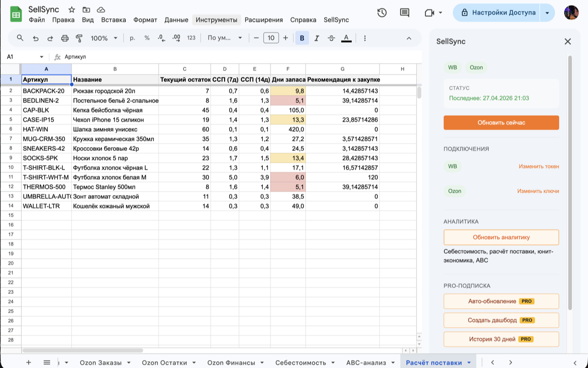
Task: Apply italic formatting
Action: tap(317, 38)
